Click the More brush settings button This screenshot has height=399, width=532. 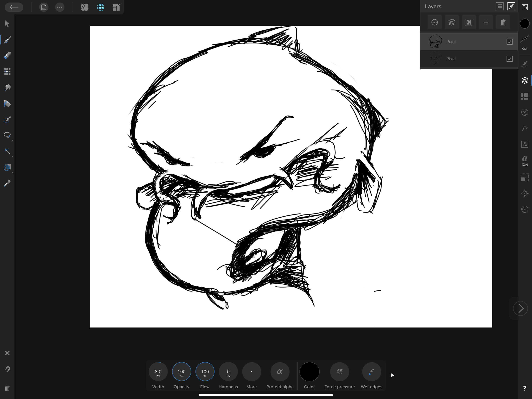(252, 372)
